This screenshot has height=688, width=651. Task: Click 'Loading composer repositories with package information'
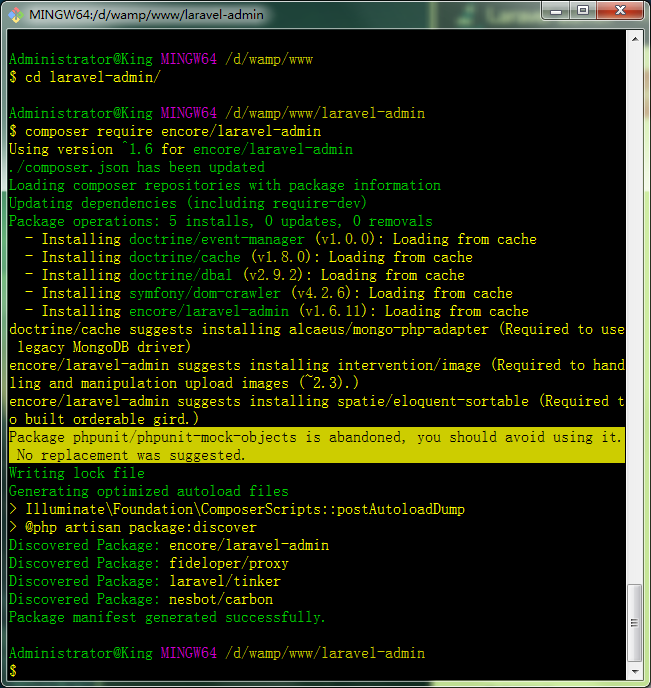click(225, 185)
